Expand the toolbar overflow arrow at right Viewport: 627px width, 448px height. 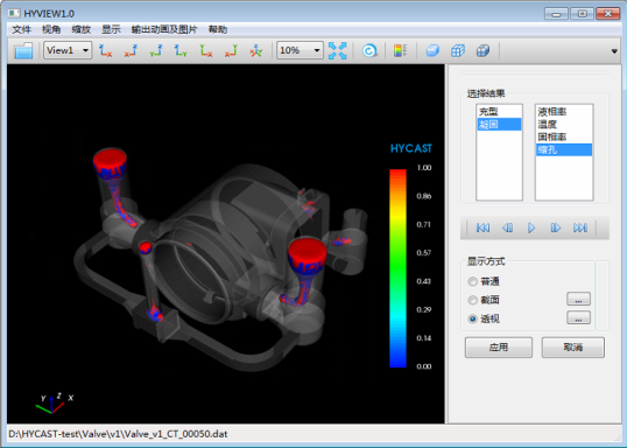pos(614,51)
